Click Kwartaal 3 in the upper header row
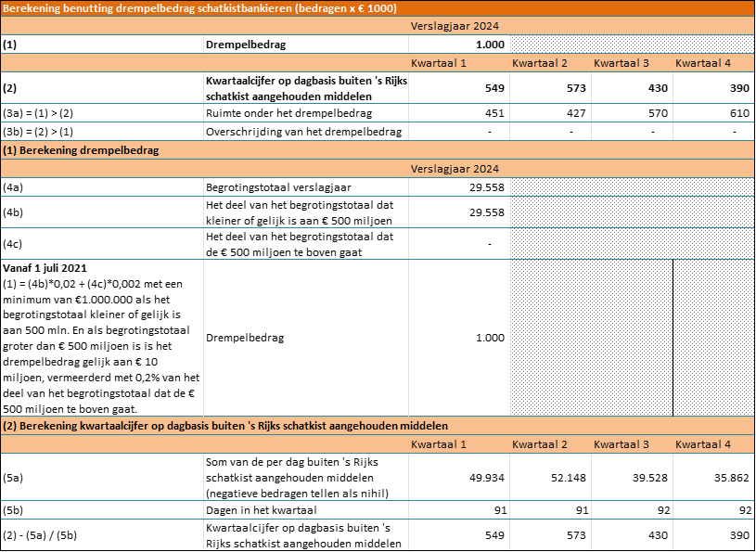Viewport: 756px width, 552px height. point(621,63)
